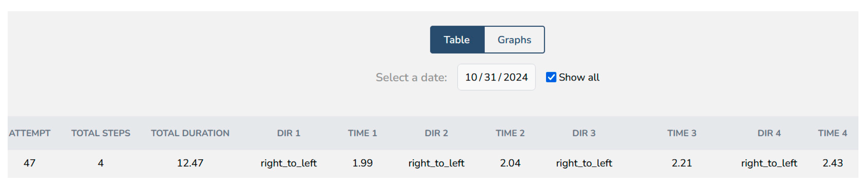Click the DIR 3 column header
This screenshot has width=868, height=188.
point(583,133)
